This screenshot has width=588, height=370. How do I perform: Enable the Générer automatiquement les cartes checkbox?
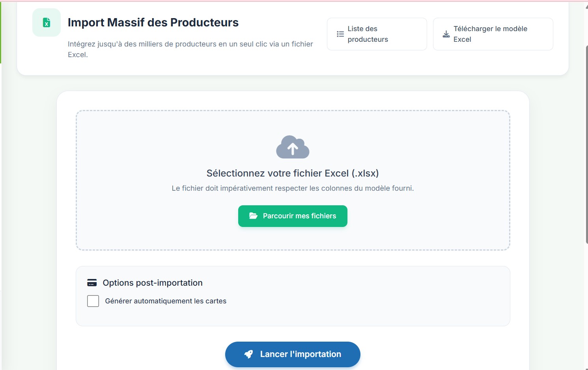tap(93, 301)
